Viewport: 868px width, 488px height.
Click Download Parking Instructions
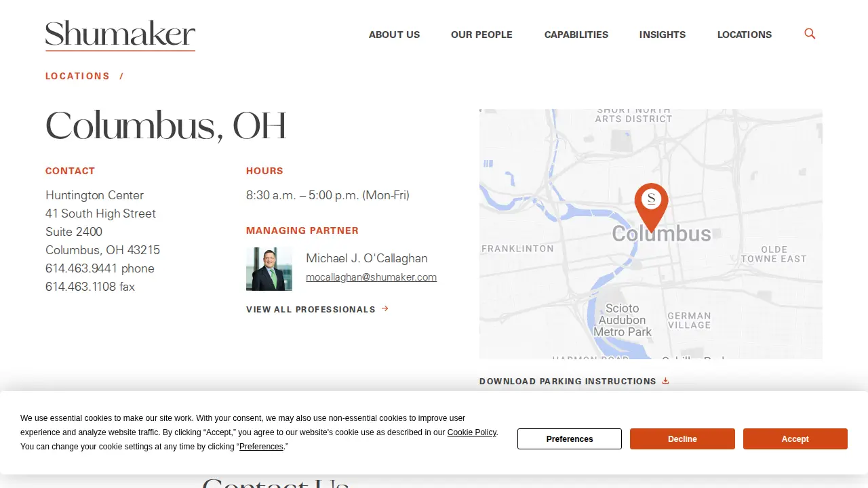574,381
